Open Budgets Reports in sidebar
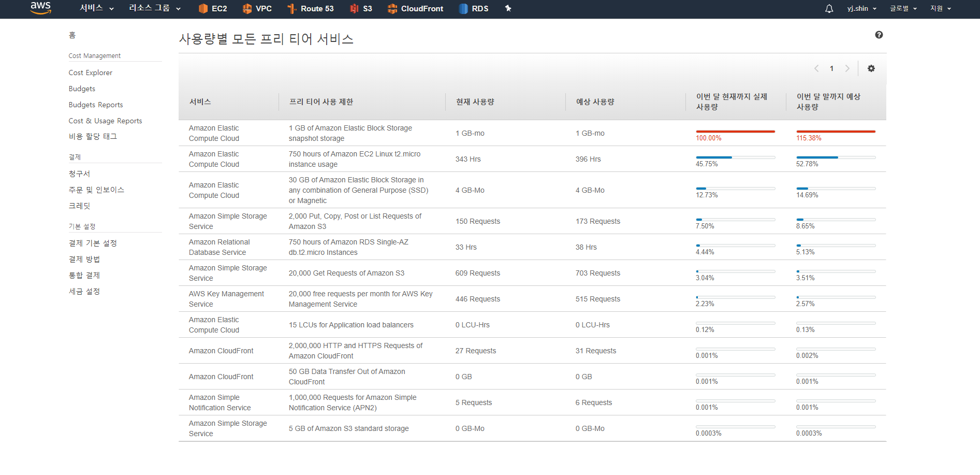This screenshot has height=475, width=980. pyautogui.click(x=96, y=105)
